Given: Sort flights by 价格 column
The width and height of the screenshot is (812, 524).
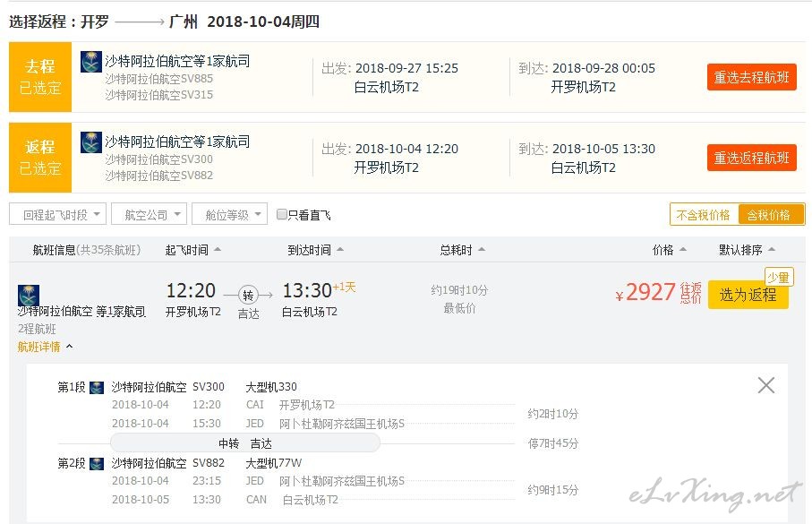Looking at the screenshot, I should [669, 250].
